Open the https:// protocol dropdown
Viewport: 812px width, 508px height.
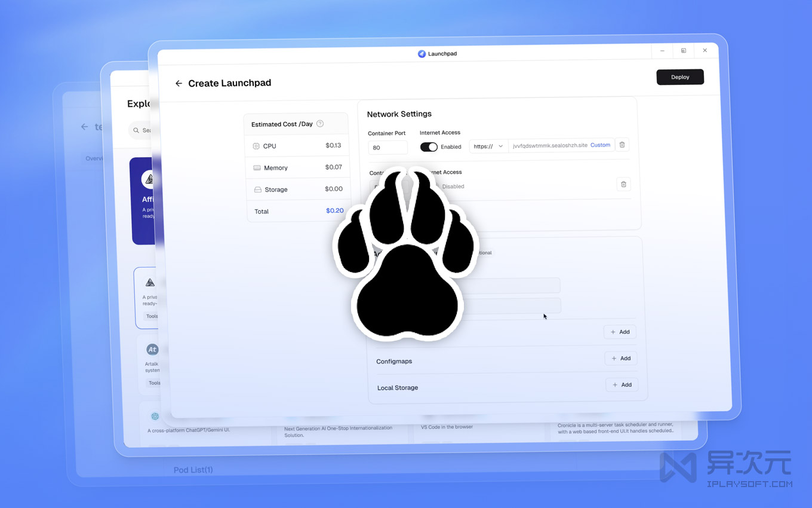[488, 146]
